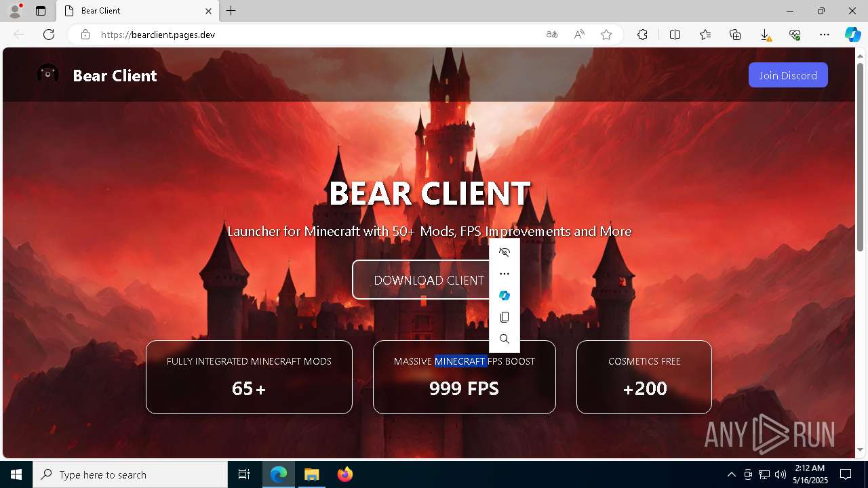Toggle split screen view icon
Image resolution: width=868 pixels, height=488 pixels.
(x=675, y=35)
